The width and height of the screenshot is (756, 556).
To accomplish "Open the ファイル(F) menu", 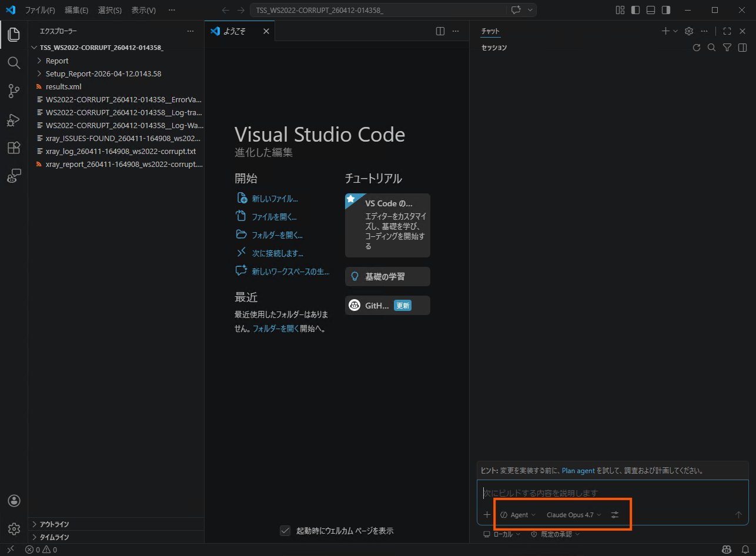I will pyautogui.click(x=40, y=10).
